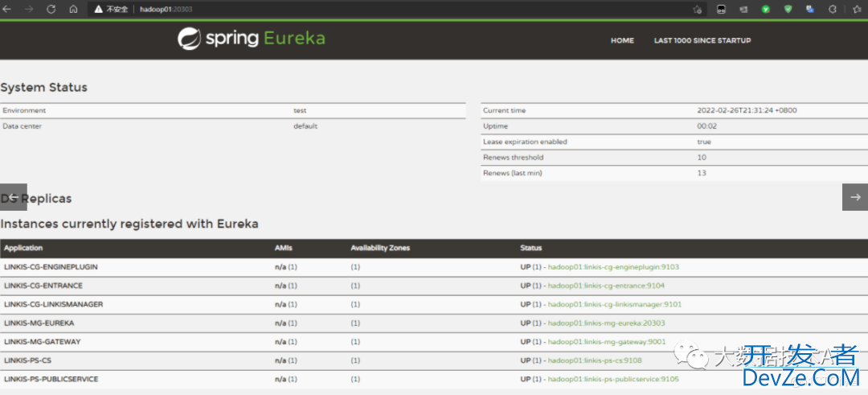This screenshot has height=395, width=868.
Task: Click the Data center label
Action: click(23, 126)
